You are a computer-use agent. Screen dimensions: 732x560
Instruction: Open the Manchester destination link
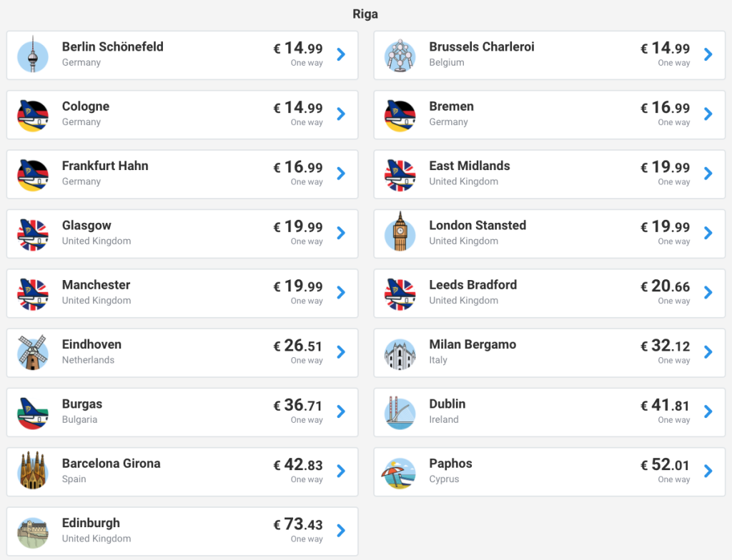coord(96,285)
